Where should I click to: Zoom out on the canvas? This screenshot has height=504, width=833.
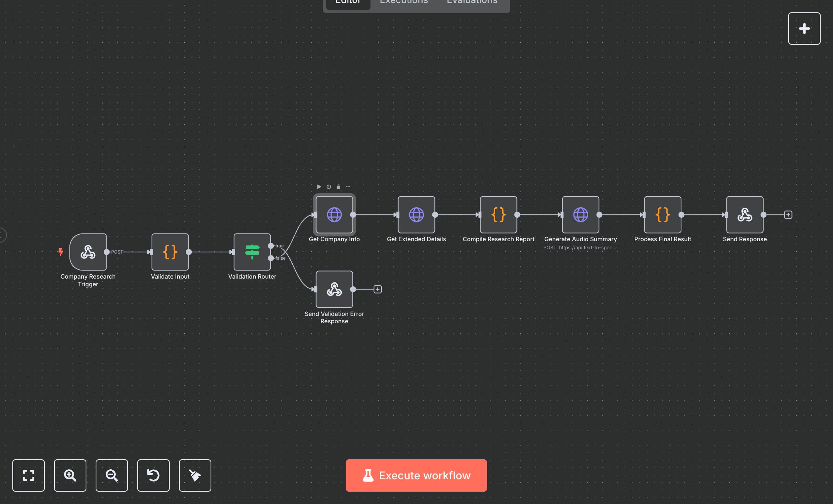pyautogui.click(x=112, y=475)
